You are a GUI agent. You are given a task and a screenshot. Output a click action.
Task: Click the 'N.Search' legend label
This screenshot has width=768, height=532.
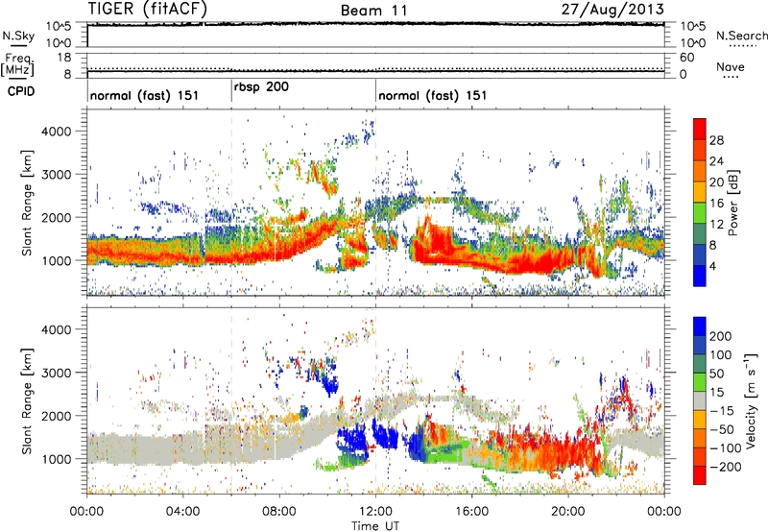(x=741, y=36)
